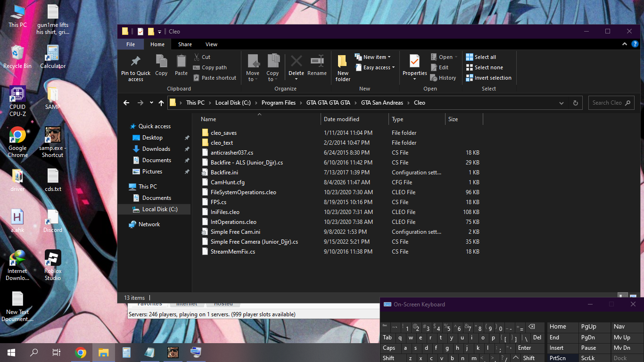Click Paste shortcut command
The width and height of the screenshot is (644, 362).
pos(215,78)
